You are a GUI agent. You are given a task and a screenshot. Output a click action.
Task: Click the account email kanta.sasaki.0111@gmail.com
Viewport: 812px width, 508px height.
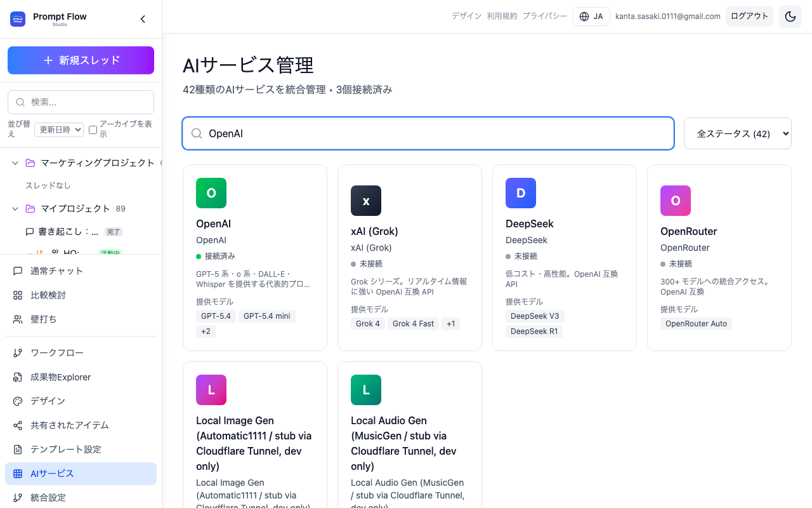click(x=668, y=17)
